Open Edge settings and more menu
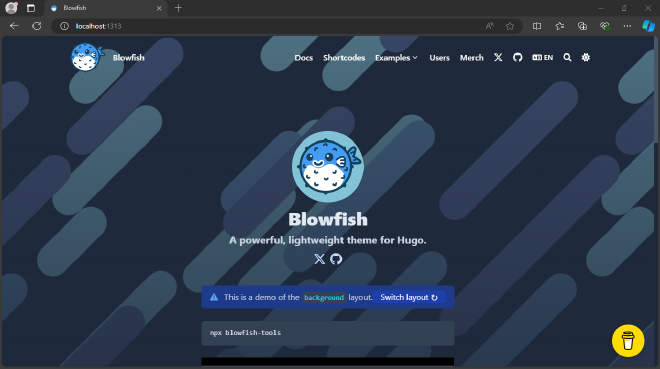The height and width of the screenshot is (369, 660). tap(627, 26)
